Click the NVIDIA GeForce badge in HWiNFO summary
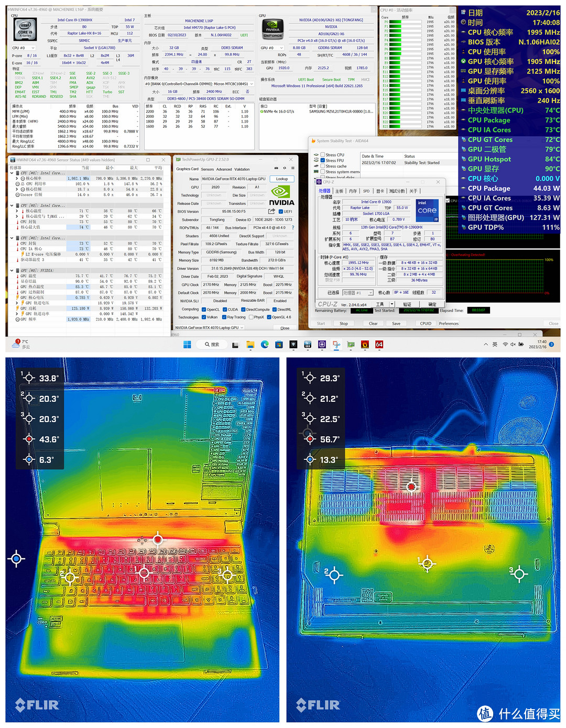Image resolution: width=566 pixels, height=728 pixels. point(273,29)
